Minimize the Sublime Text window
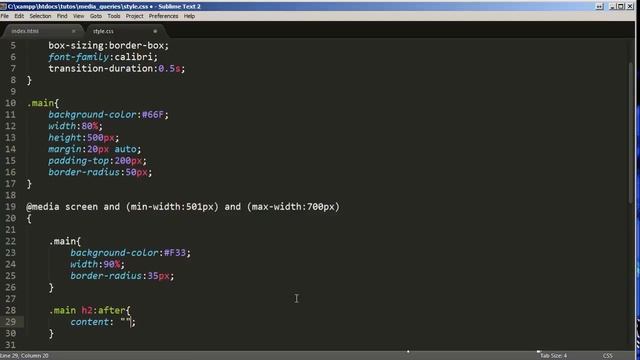The width and height of the screenshot is (640, 360). click(x=612, y=6)
